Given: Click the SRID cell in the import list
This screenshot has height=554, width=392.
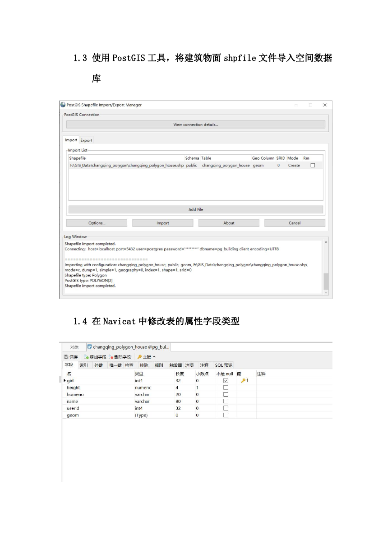Looking at the screenshot, I should coord(278,166).
